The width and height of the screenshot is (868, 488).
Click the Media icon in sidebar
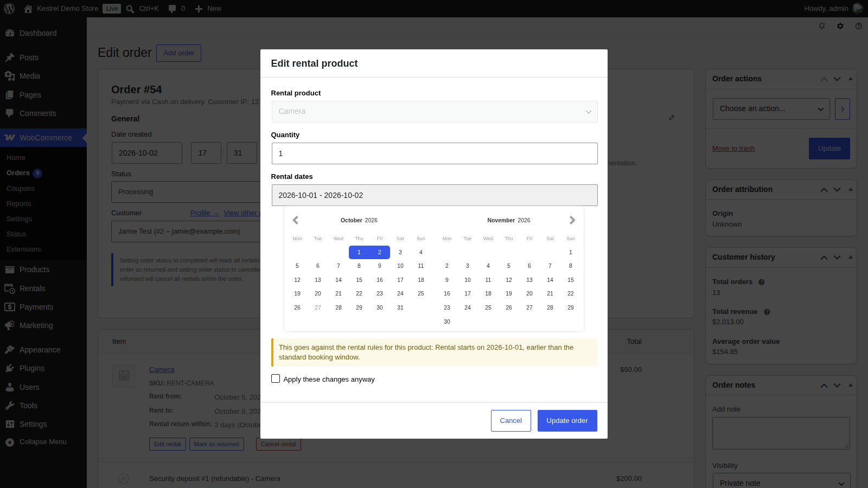coord(10,76)
